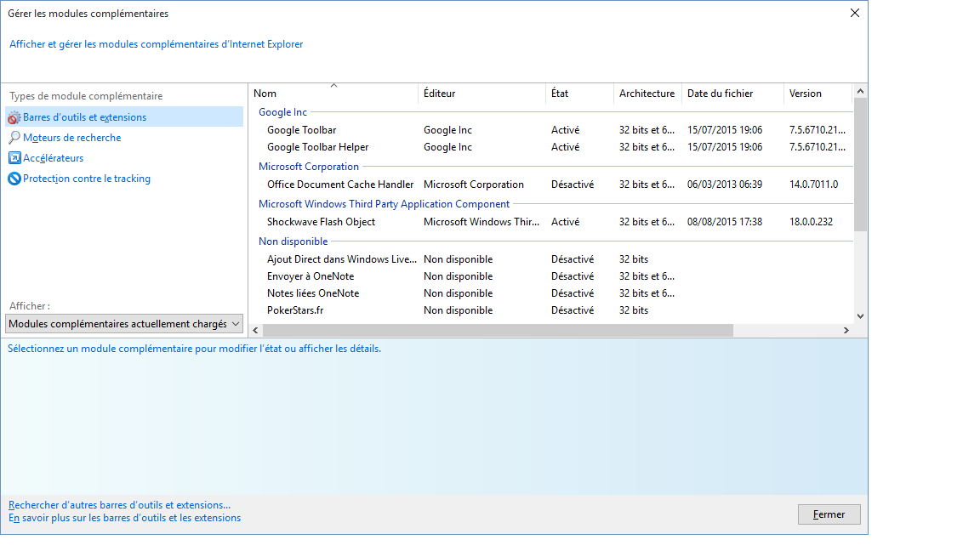980x551 pixels.
Task: Sort add-ons by Éditeur column
Action: point(481,94)
